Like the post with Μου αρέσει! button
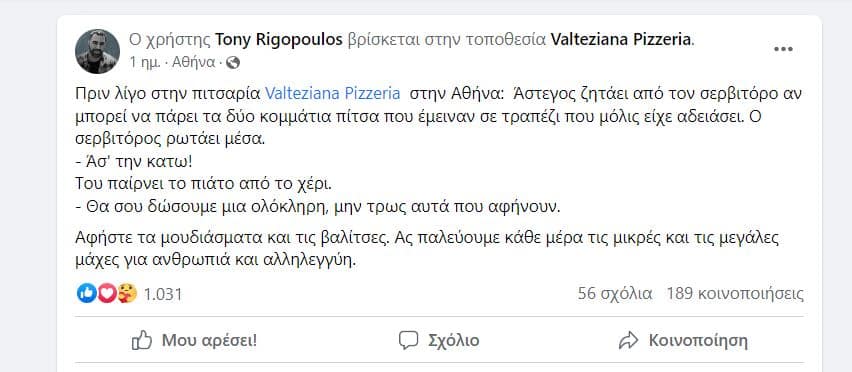The width and height of the screenshot is (852, 372). tap(195, 341)
